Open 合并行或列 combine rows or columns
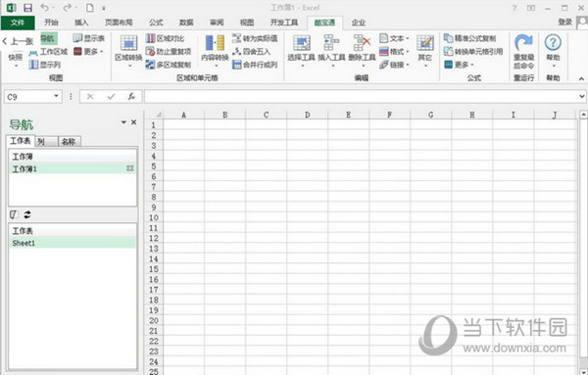The width and height of the screenshot is (588, 375). 255,65
